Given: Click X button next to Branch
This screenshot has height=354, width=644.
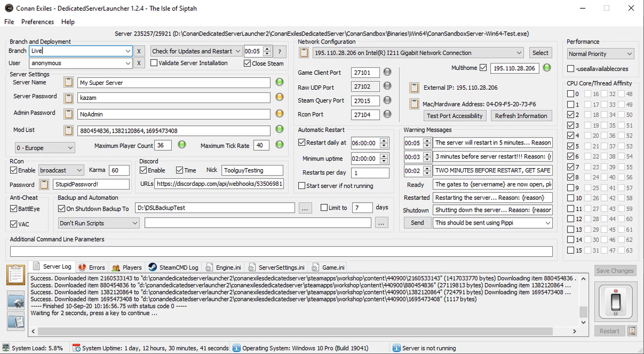Looking at the screenshot, I should tap(139, 51).
